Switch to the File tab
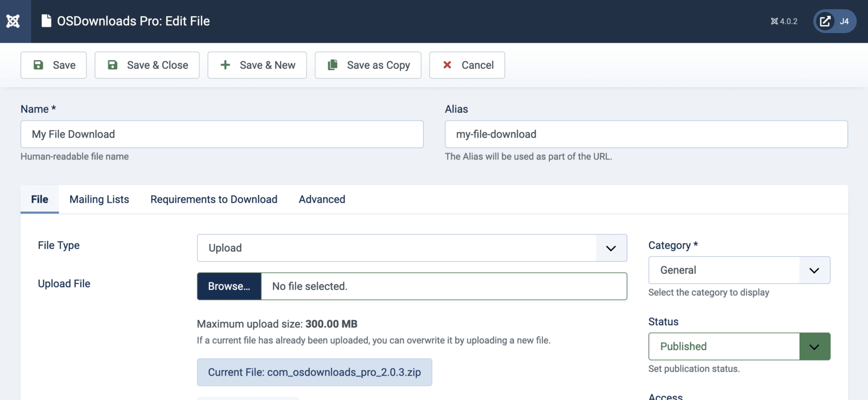 coord(40,199)
